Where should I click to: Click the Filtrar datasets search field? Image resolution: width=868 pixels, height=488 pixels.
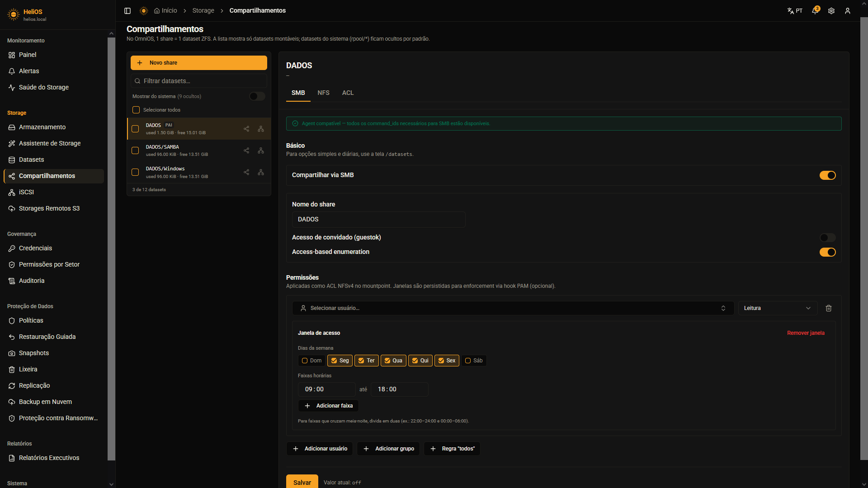(x=198, y=81)
